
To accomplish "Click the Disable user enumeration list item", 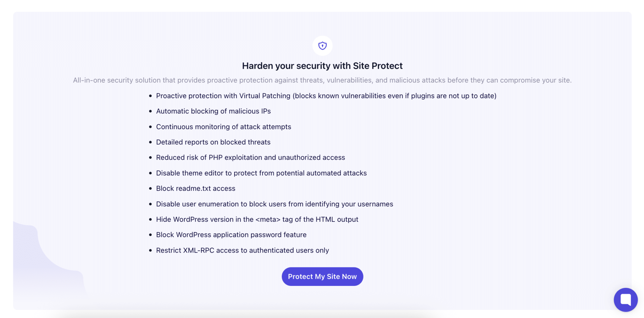I will pyautogui.click(x=274, y=204).
